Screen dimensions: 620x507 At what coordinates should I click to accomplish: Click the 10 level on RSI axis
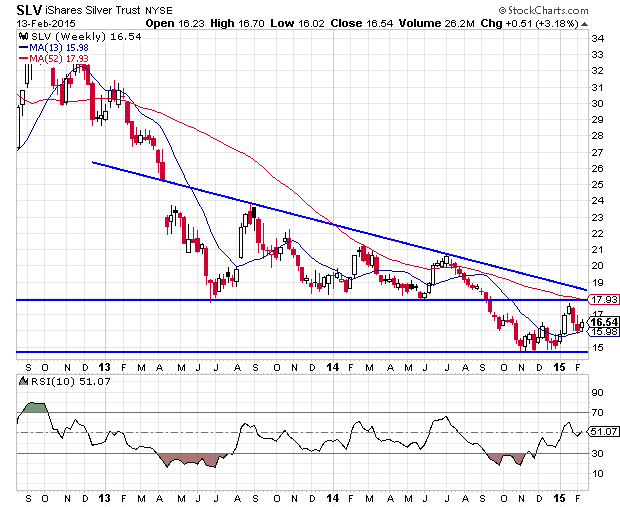pyautogui.click(x=597, y=473)
